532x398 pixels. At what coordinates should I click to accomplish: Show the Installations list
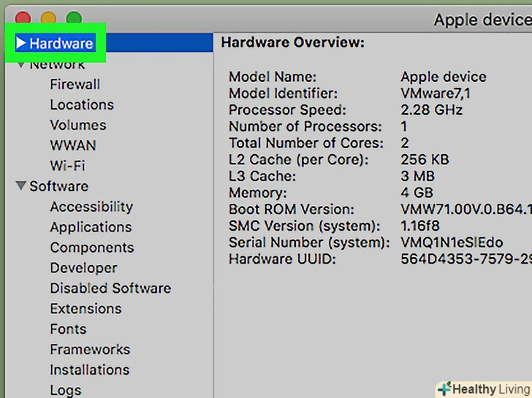tap(89, 370)
